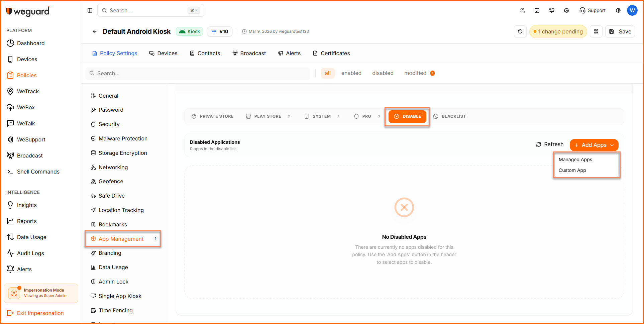This screenshot has width=644, height=324.
Task: Select the 'disabled' filter
Action: coord(383,73)
